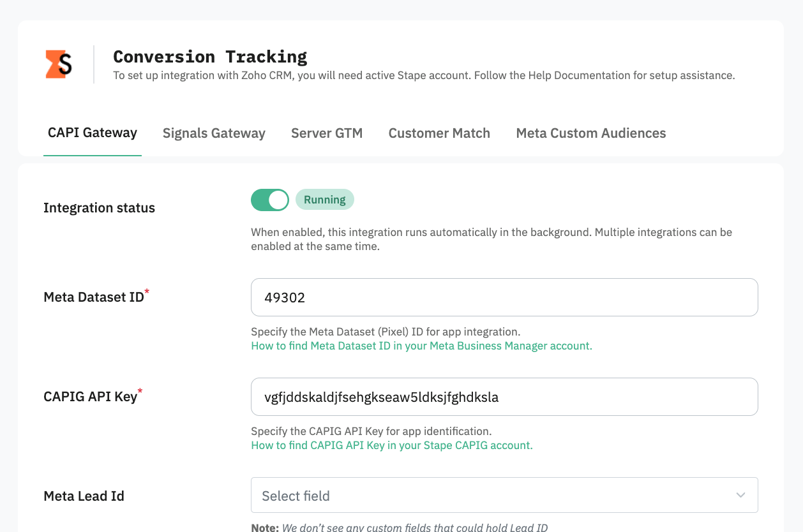Click the note about missing Lead ID custom fields
Screen dimensions: 803x532
tap(400, 527)
